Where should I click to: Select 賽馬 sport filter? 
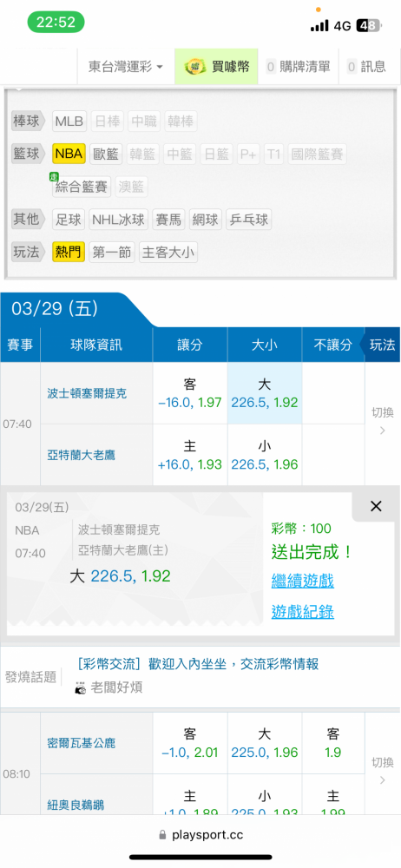pos(168,220)
